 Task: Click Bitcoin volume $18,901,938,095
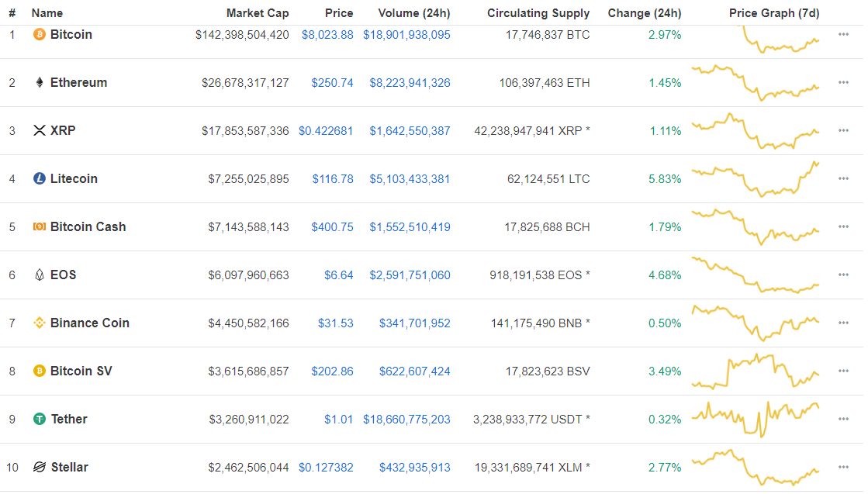tap(407, 35)
